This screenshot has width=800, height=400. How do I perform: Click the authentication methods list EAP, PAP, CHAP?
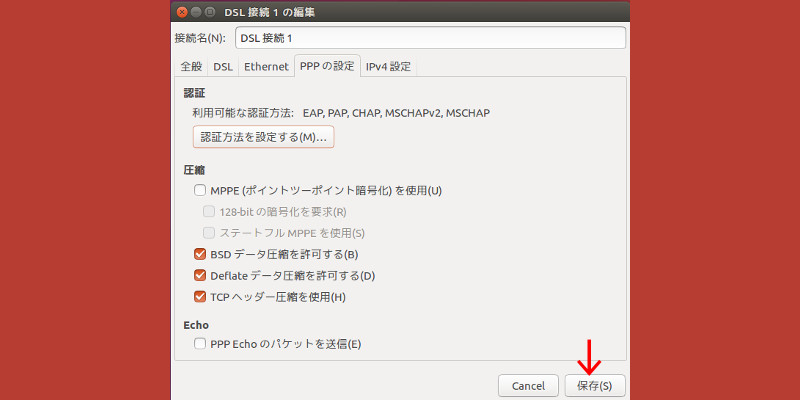click(x=396, y=113)
